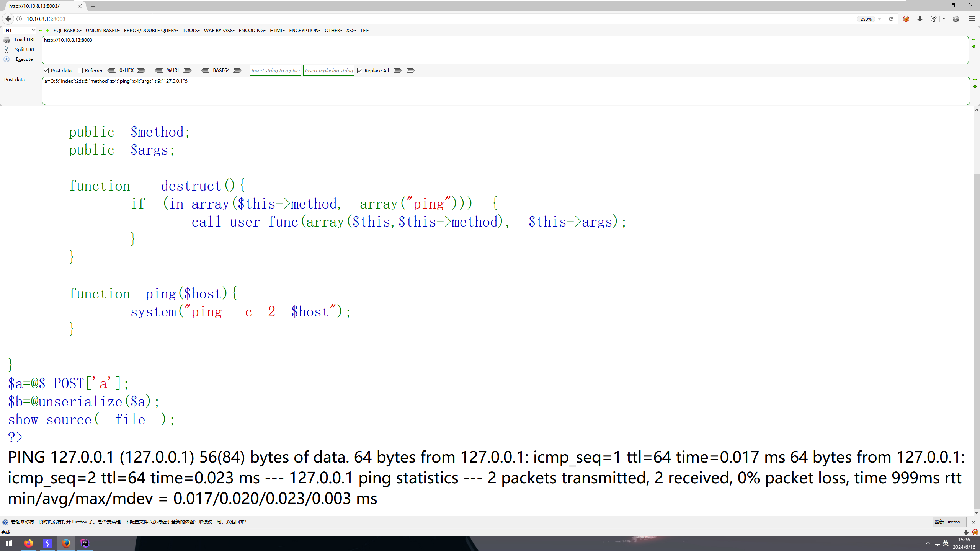Click the browser address bar
Screen dimensions: 980x551
pyautogui.click(x=440, y=19)
